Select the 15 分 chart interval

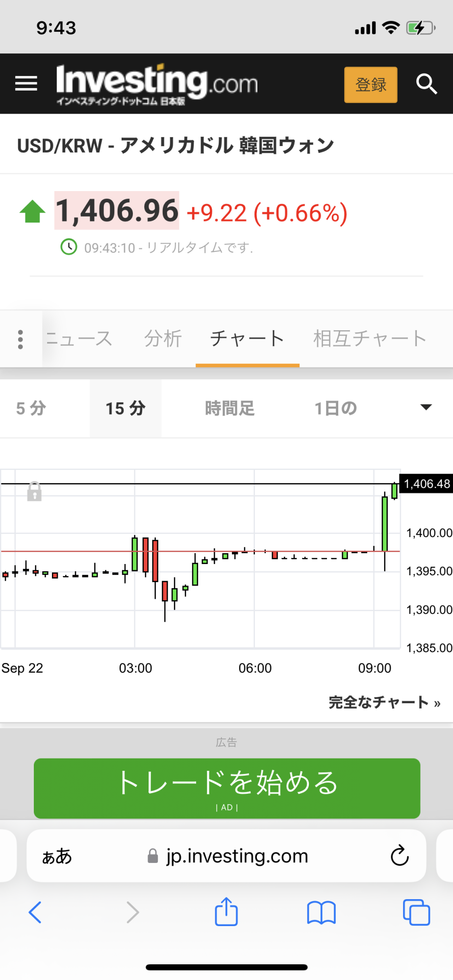coord(126,408)
